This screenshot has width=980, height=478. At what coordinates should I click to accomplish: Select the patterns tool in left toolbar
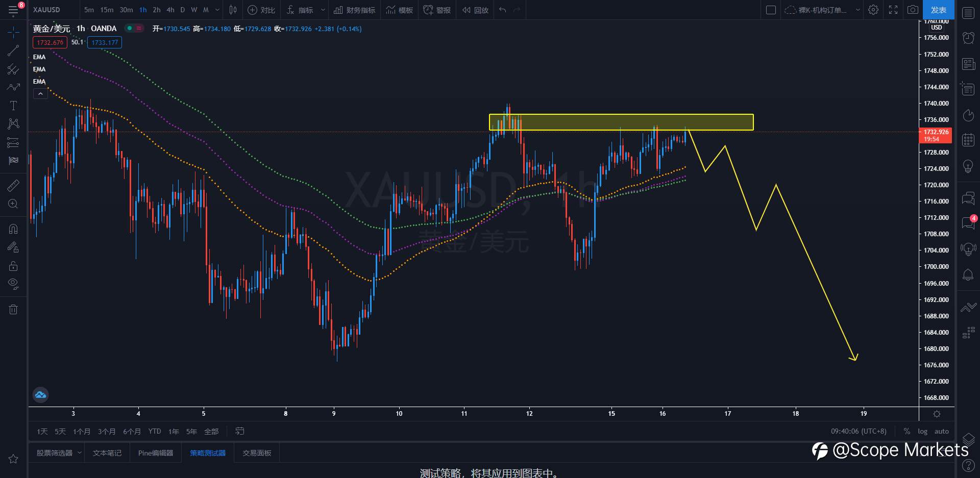tap(13, 124)
